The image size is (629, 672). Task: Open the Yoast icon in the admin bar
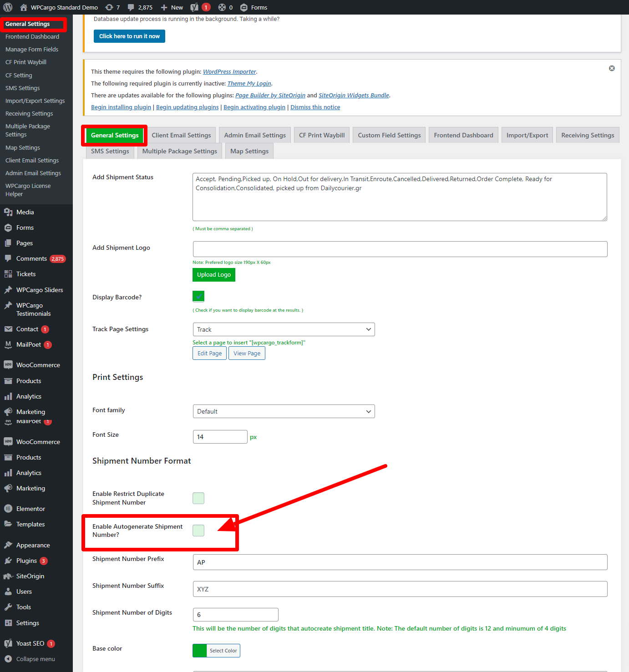click(194, 7)
